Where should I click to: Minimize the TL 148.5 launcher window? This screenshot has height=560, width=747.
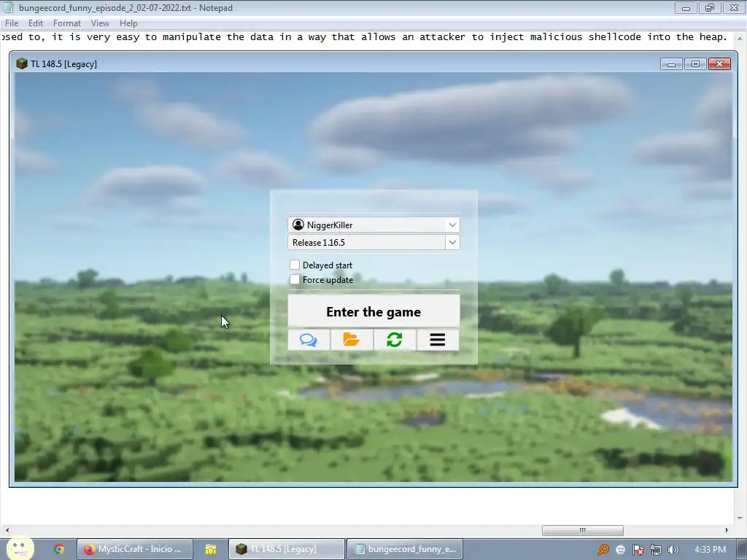point(671,64)
